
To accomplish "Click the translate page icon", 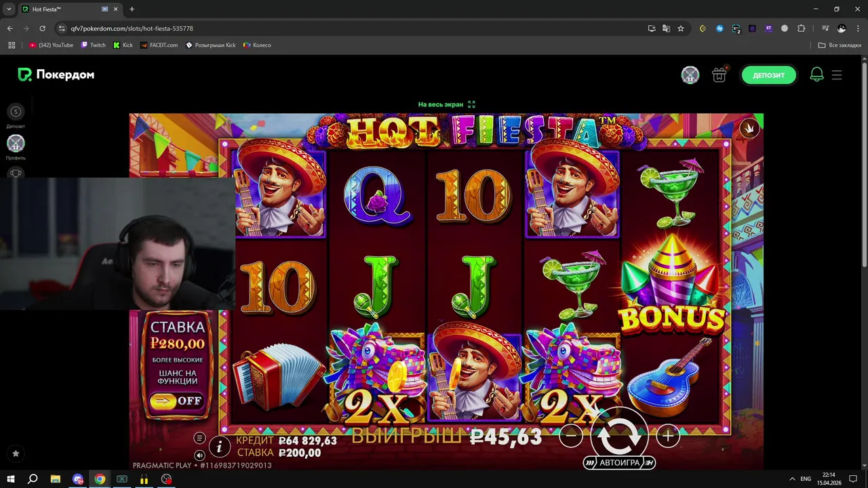I will click(666, 28).
